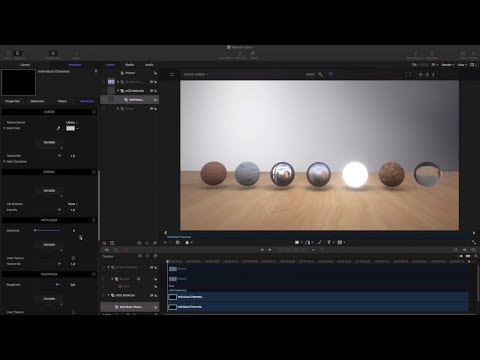Click the Roughness TEXTURE well
The width and height of the screenshot is (480, 360).
[x=49, y=299]
